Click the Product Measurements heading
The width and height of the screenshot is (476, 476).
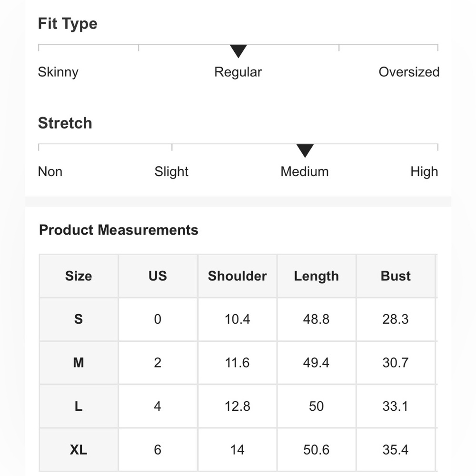(x=119, y=230)
